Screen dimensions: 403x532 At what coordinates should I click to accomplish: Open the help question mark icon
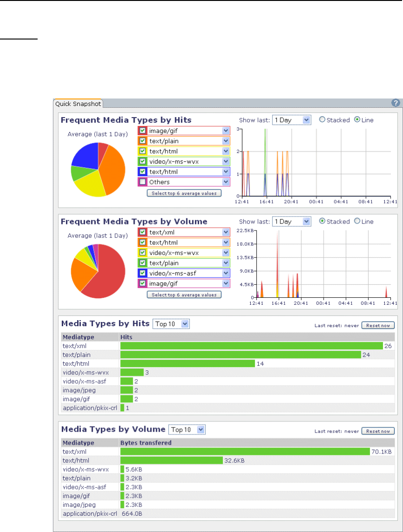396,103
